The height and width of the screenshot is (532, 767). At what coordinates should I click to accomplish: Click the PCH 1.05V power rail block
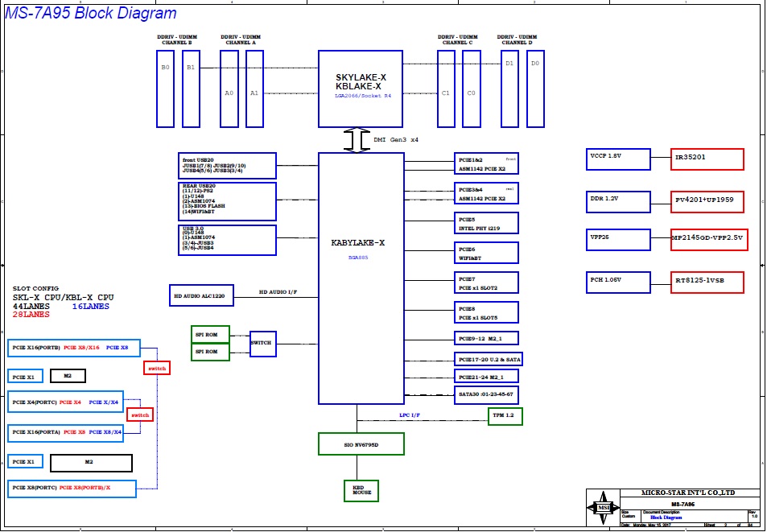[x=618, y=282]
